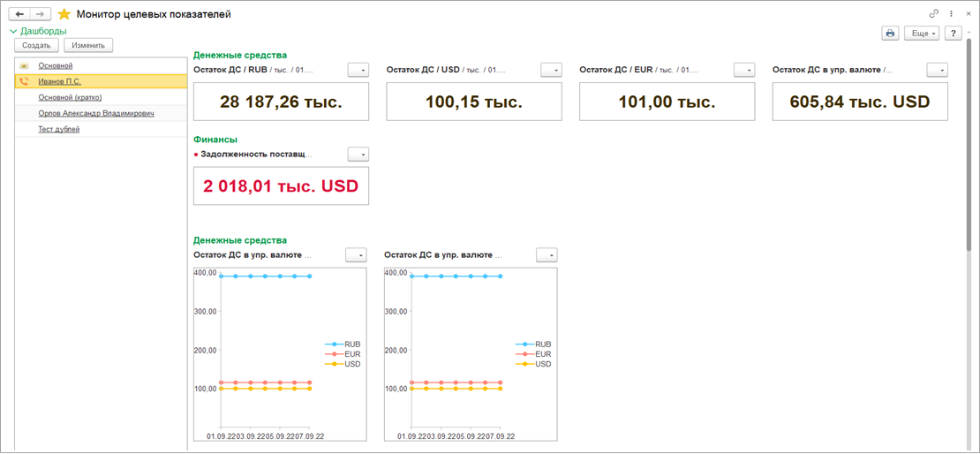The width and height of the screenshot is (980, 454).
Task: Click the Изменить button
Action: (x=88, y=45)
